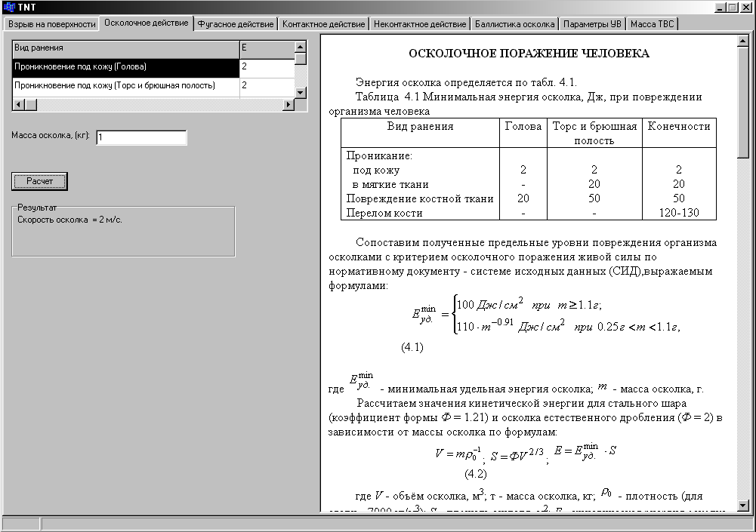Click the Масса осколка, (кг): label
This screenshot has width=756, height=532.
click(x=51, y=135)
